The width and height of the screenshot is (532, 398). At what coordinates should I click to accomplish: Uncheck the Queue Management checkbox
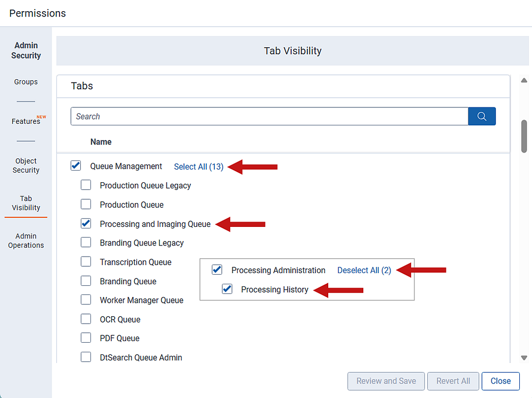click(x=76, y=165)
